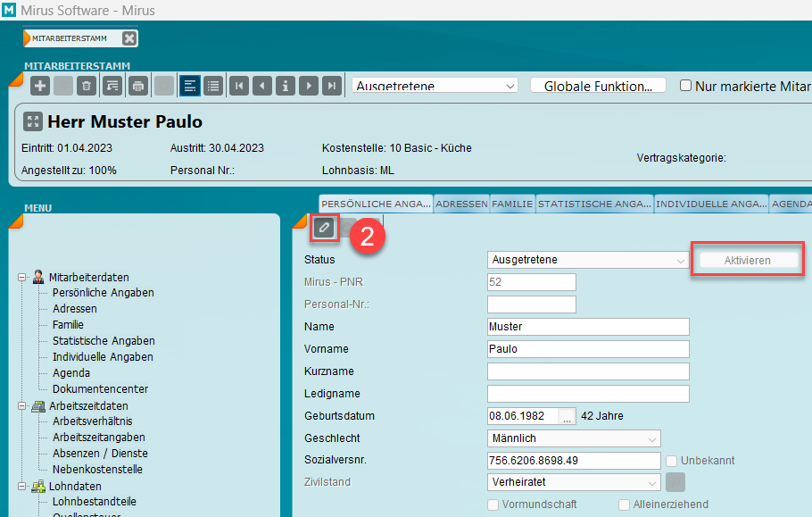
Task: Open the Familie tab
Action: (512, 204)
